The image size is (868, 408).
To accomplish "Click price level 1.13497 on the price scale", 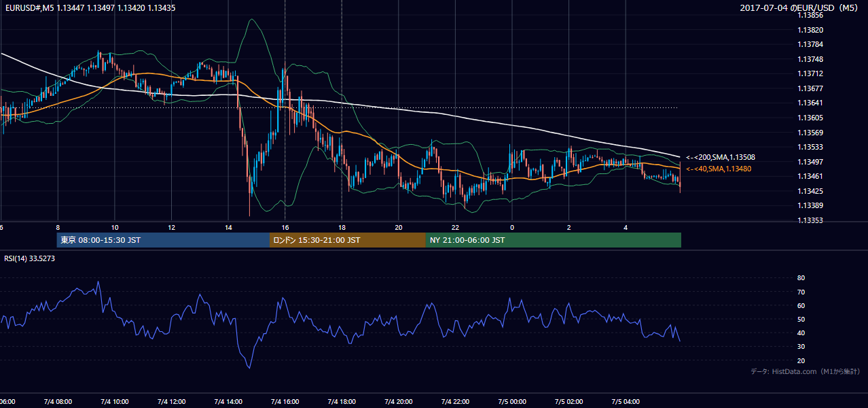I will coord(810,162).
